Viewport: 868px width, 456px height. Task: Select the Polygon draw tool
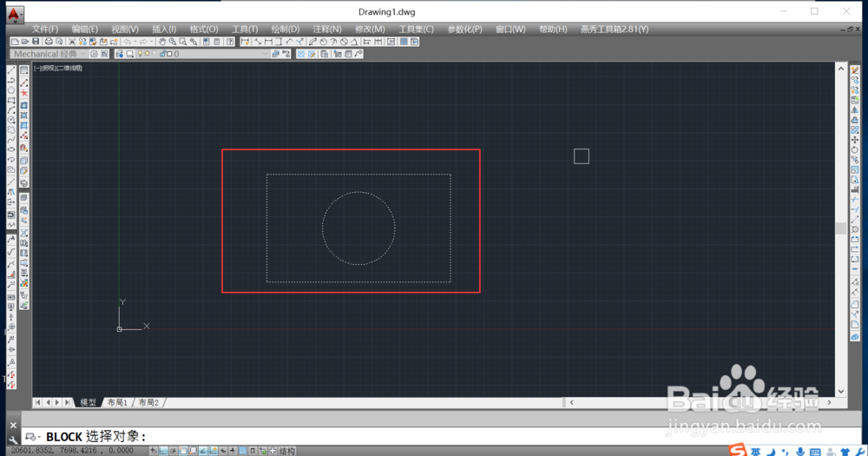point(11,89)
